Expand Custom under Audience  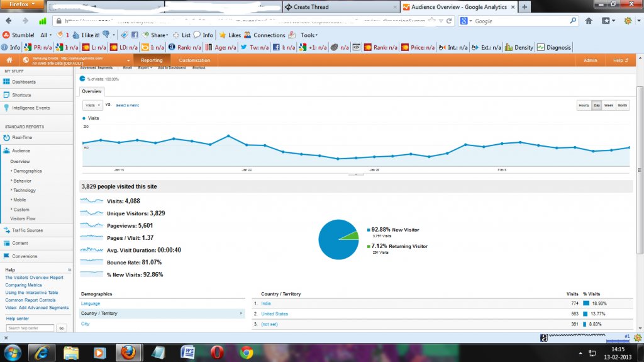pos(21,210)
